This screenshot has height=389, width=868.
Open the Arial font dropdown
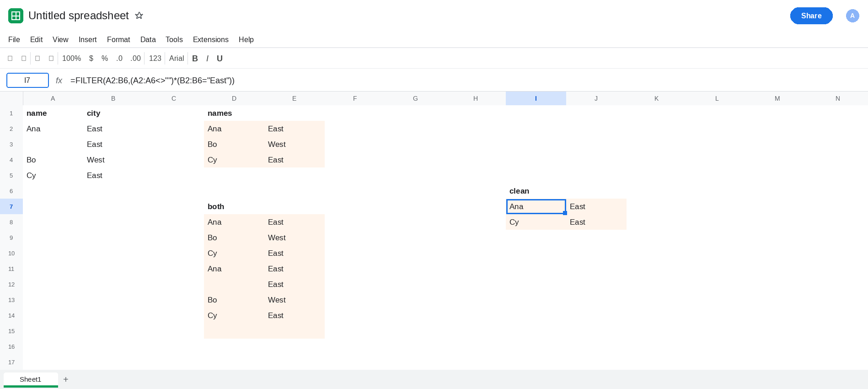(x=177, y=59)
